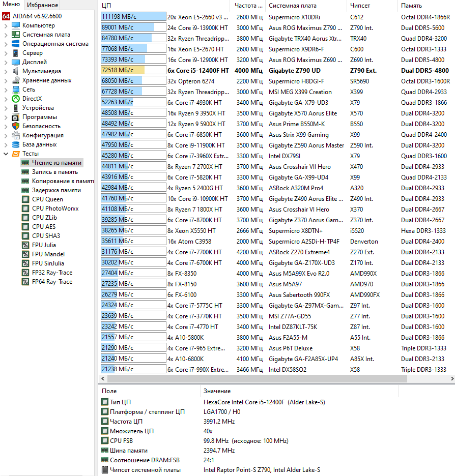This screenshot has height=476, width=455.
Task: Select the Хранение данных disk icon
Action: [16, 80]
